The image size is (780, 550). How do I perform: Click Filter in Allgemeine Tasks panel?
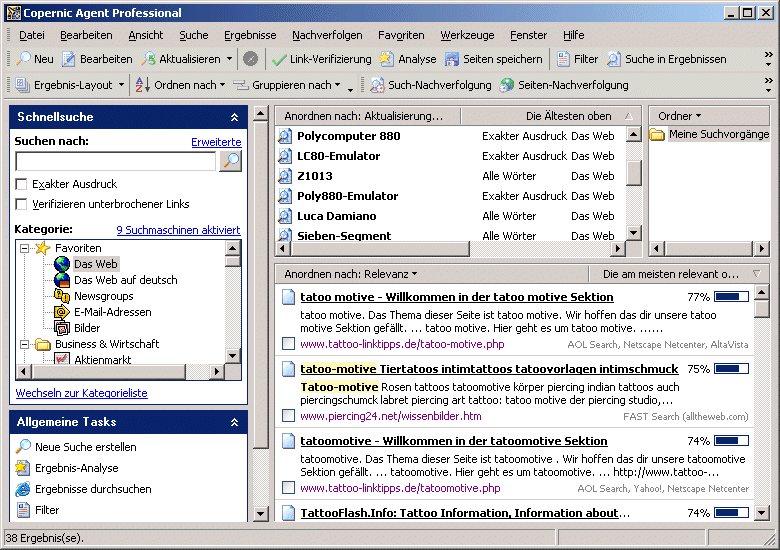pos(47,510)
